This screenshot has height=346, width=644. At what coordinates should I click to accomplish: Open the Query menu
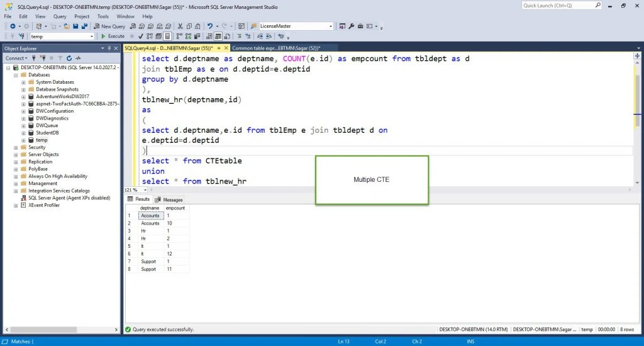pyautogui.click(x=60, y=16)
